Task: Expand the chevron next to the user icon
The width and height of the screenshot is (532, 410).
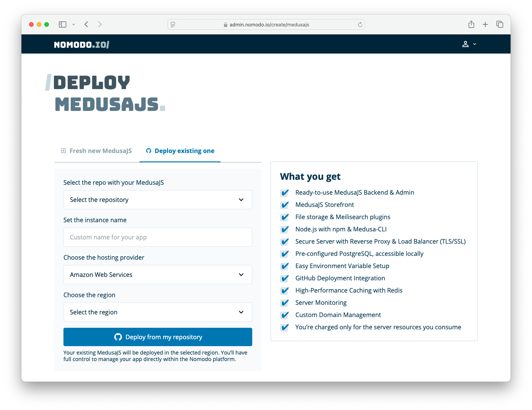Action: (x=475, y=44)
